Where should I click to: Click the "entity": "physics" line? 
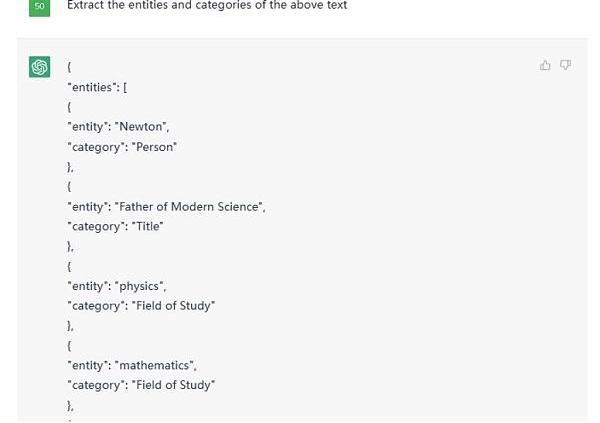[117, 286]
